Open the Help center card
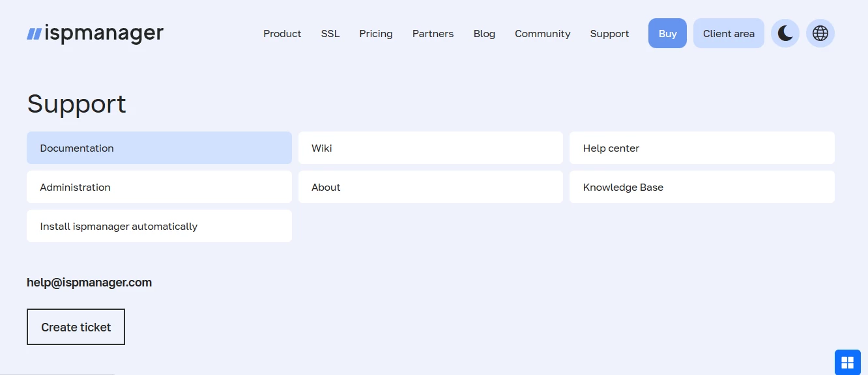The height and width of the screenshot is (375, 868). click(x=702, y=148)
